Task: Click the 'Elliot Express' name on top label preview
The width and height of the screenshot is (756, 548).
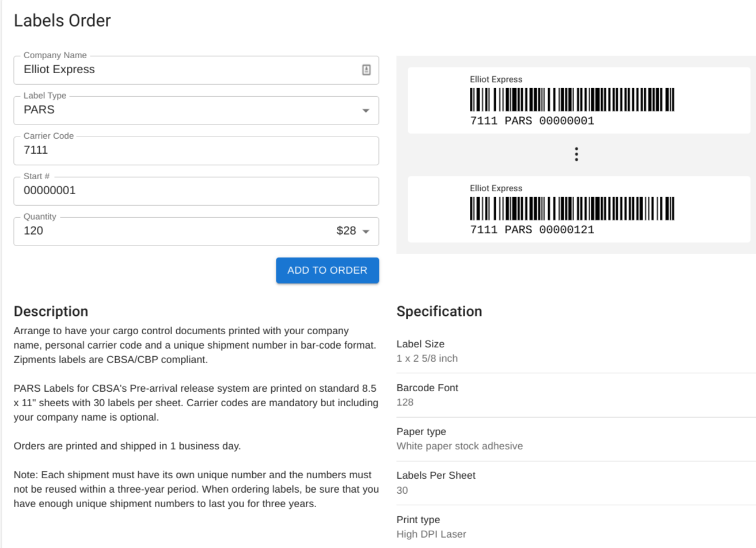Action: coord(496,80)
